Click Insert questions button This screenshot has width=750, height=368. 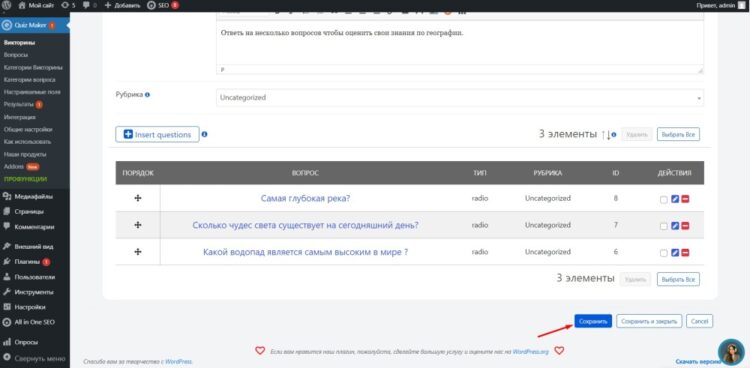pyautogui.click(x=157, y=134)
